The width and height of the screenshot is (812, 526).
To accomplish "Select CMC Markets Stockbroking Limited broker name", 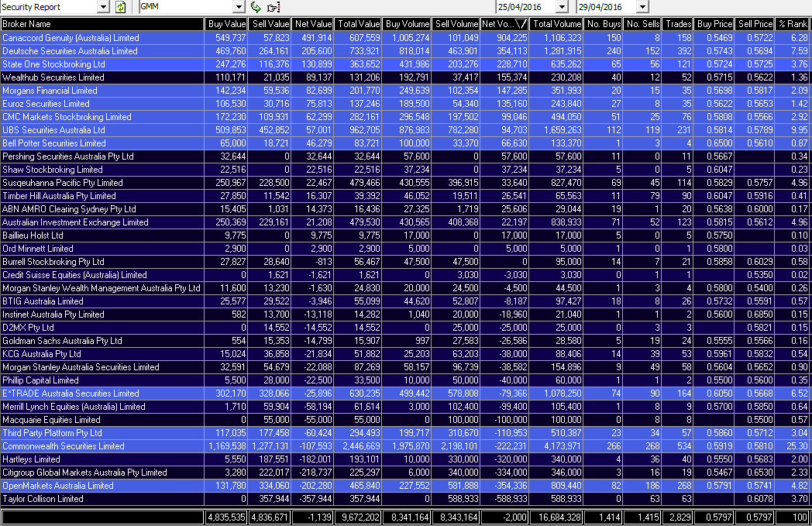I will 67,117.
